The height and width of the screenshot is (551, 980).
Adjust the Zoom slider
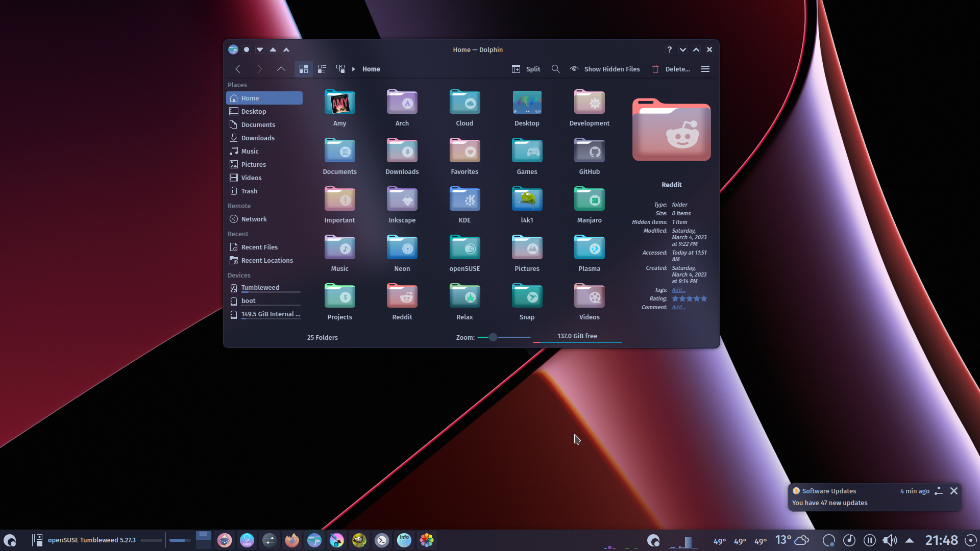[x=504, y=337]
